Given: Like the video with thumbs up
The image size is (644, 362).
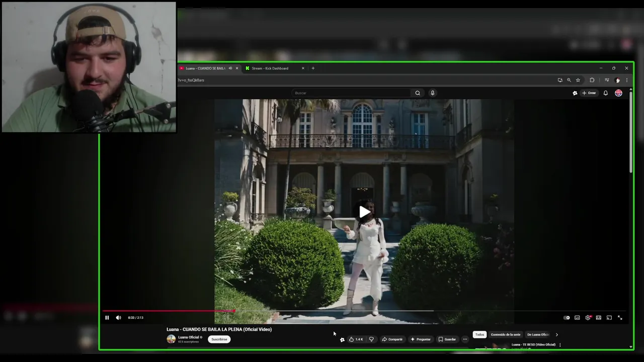Looking at the screenshot, I should point(356,339).
